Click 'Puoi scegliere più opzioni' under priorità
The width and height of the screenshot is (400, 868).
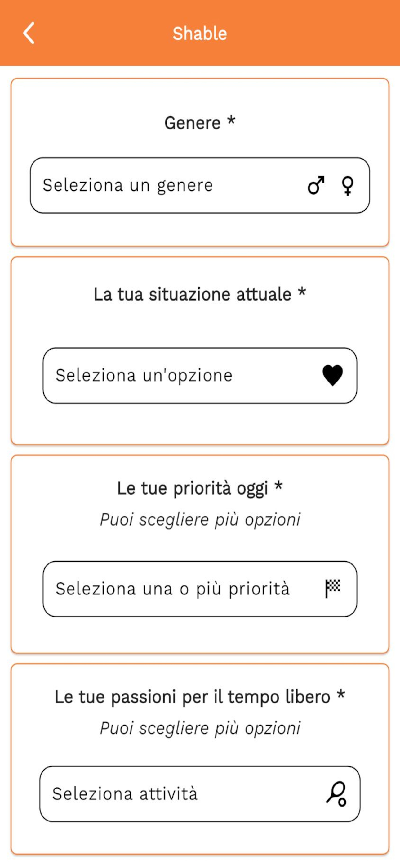coord(200,519)
